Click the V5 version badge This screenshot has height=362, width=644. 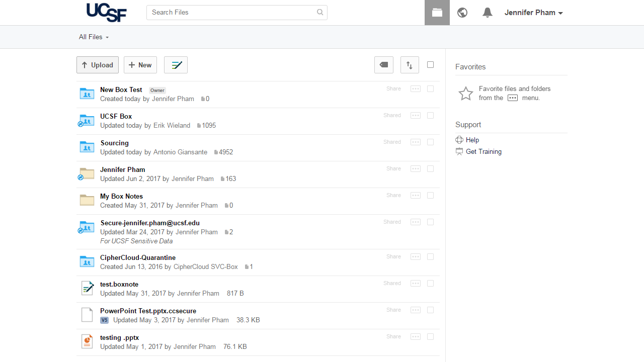(104, 320)
